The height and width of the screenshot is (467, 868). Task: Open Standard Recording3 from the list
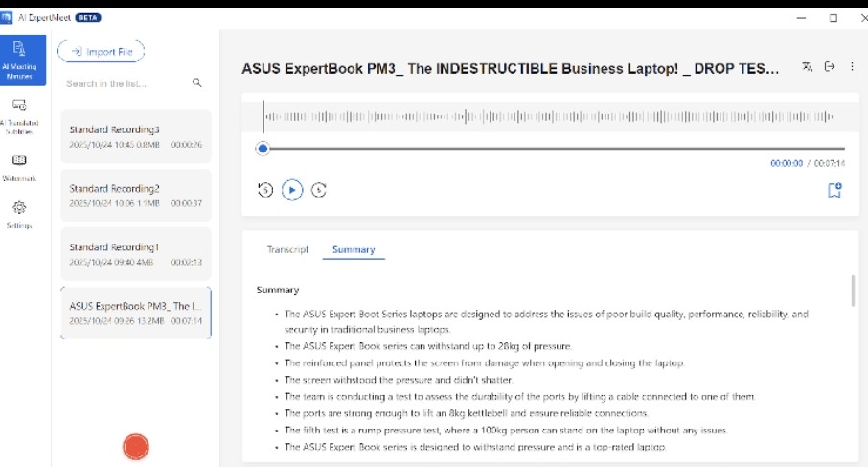136,137
